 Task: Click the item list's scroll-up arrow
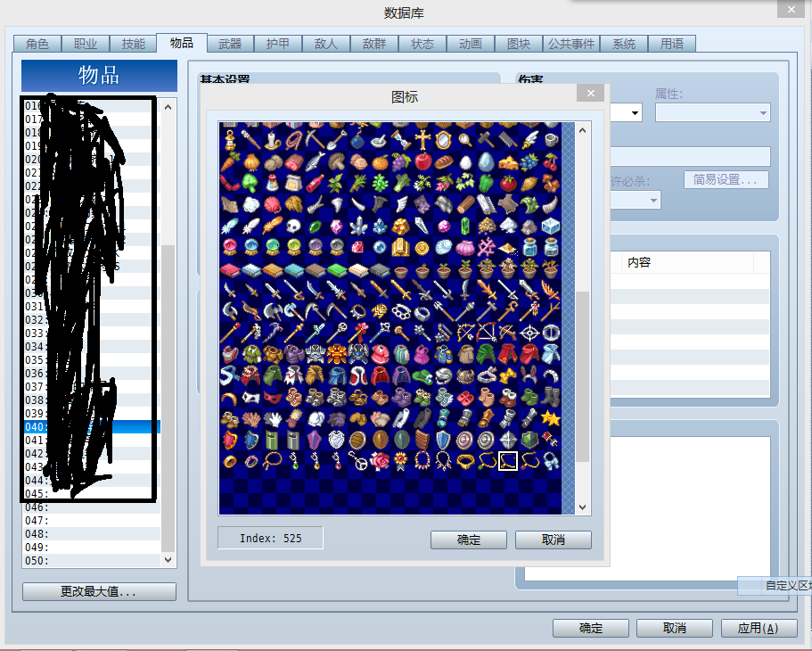click(x=168, y=107)
